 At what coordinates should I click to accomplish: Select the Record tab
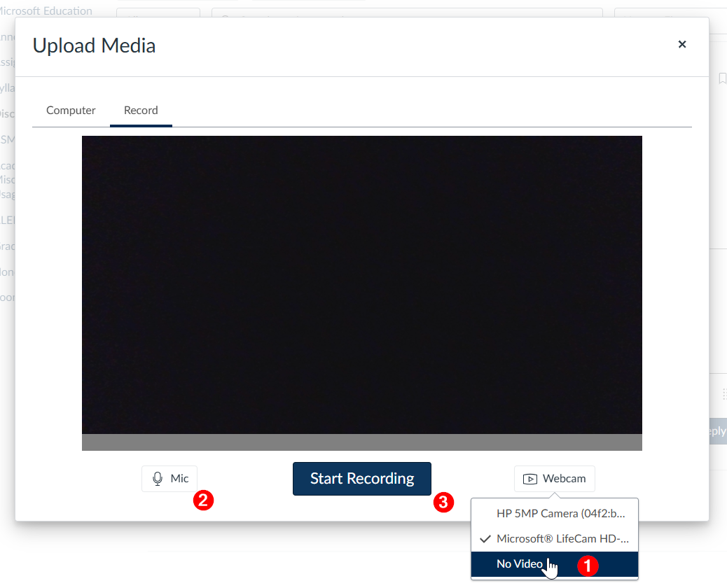point(141,111)
